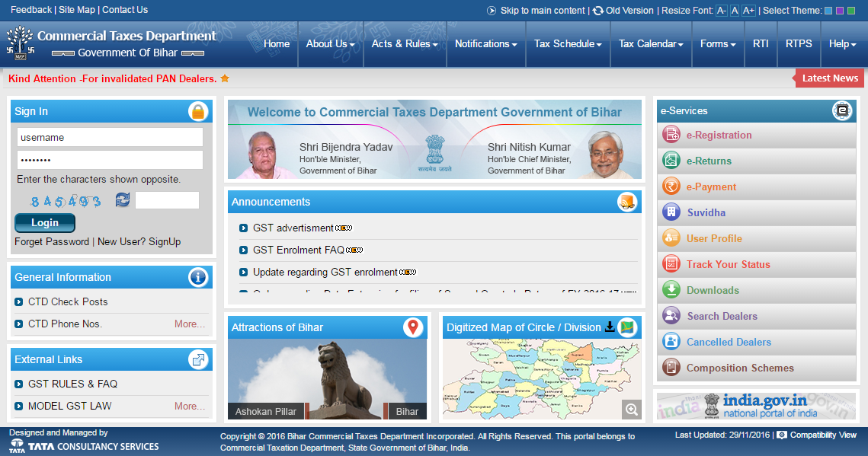Expand the About Us menu
Viewport: 868px width, 456px height.
330,44
